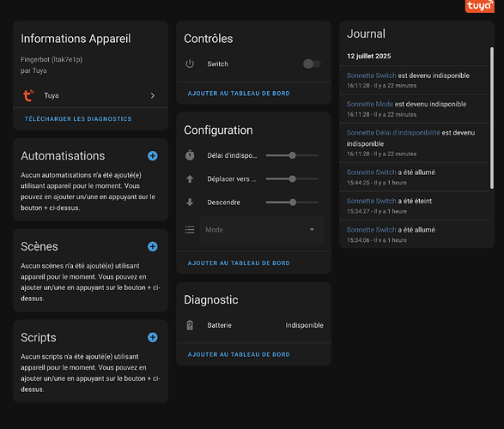The height and width of the screenshot is (429, 504).
Task: Click the up arrow icon for Déplacer vers
Action: 190,178
